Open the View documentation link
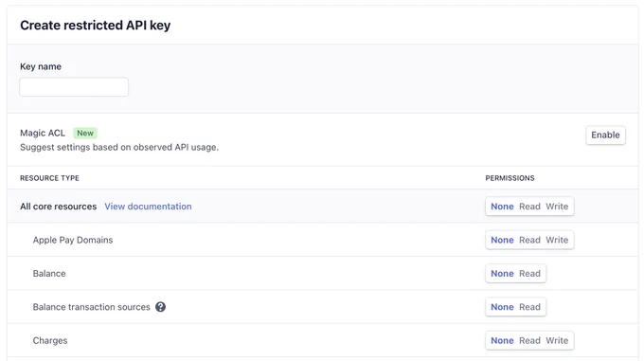 click(x=148, y=207)
